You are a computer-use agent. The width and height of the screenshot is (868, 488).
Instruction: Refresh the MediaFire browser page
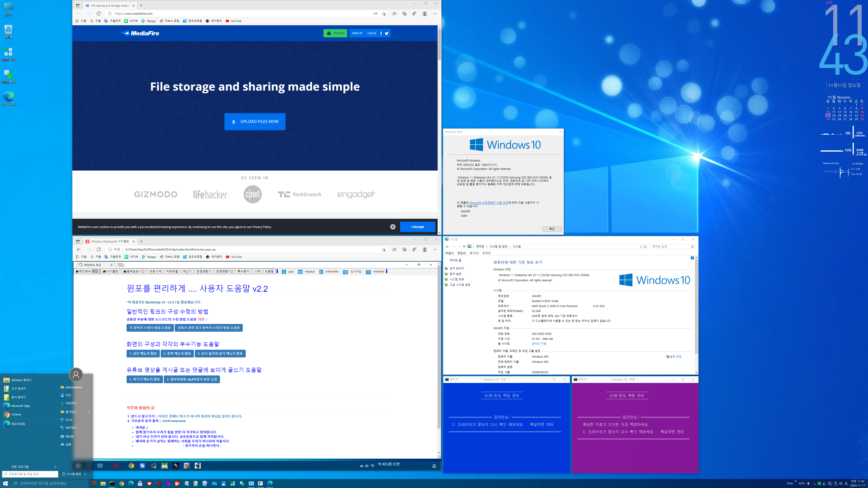tap(98, 14)
